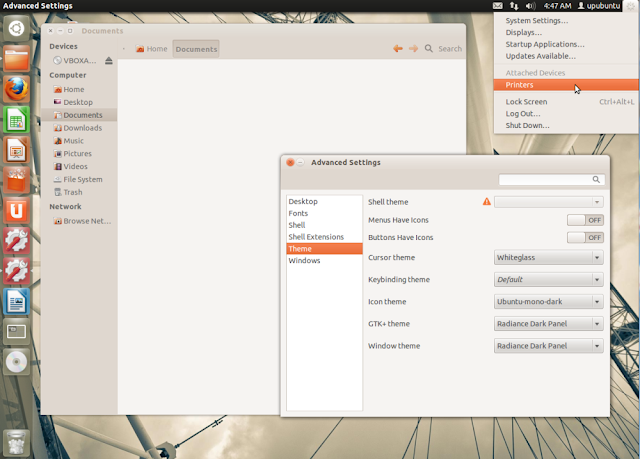This screenshot has width=640, height=459.
Task: Select Log Out menu item
Action: [566, 114]
